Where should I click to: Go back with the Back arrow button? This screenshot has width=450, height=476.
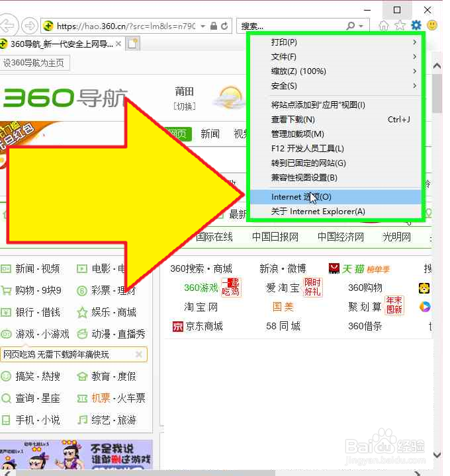[x=7, y=26]
